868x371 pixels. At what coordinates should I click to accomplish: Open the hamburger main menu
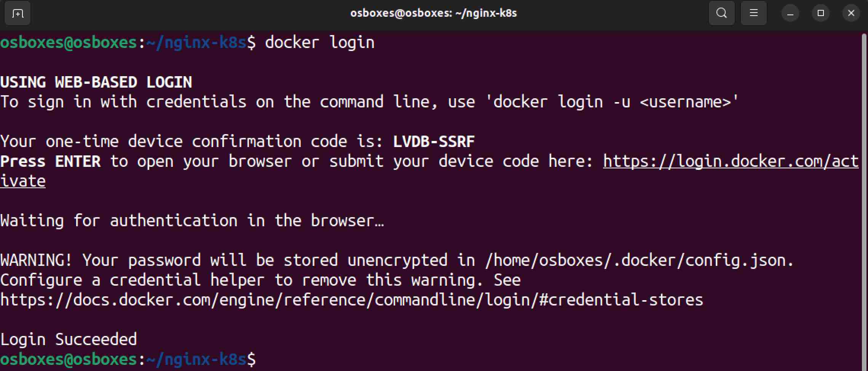point(753,13)
